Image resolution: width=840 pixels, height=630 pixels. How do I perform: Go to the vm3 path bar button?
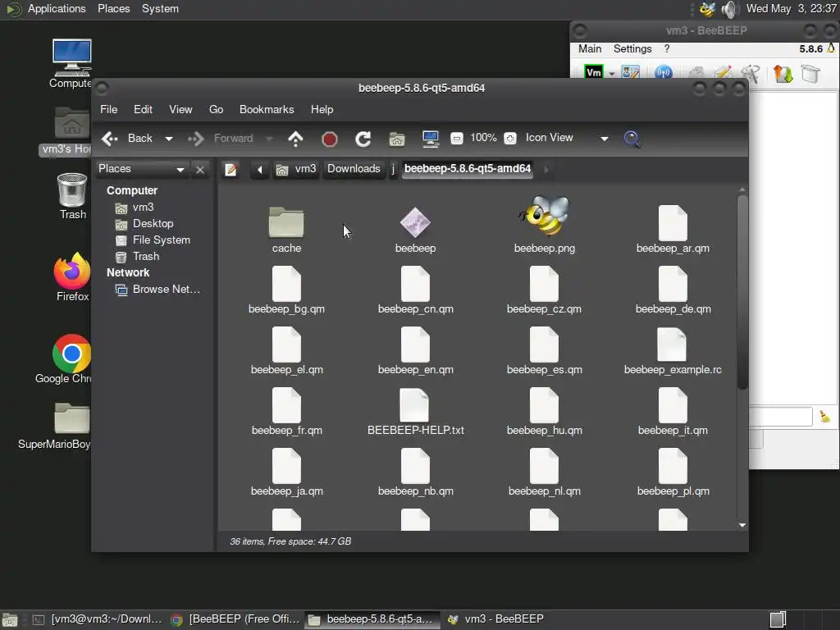pyautogui.click(x=295, y=169)
